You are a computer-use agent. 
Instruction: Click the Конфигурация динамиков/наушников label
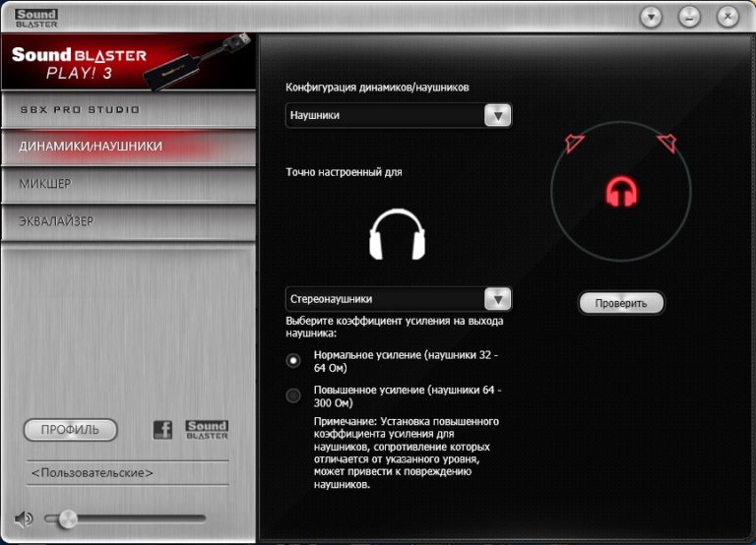pyautogui.click(x=377, y=88)
